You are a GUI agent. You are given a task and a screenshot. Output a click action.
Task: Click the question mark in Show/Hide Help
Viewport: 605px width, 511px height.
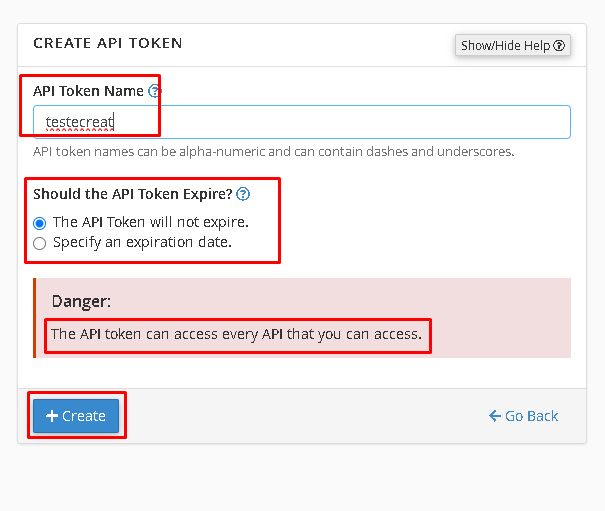pos(559,46)
